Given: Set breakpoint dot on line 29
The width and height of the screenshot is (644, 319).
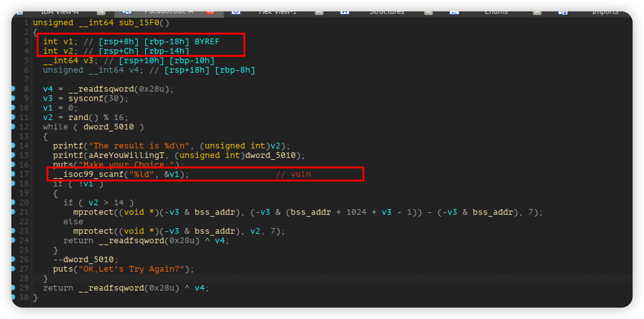Looking at the screenshot, I should (13, 288).
